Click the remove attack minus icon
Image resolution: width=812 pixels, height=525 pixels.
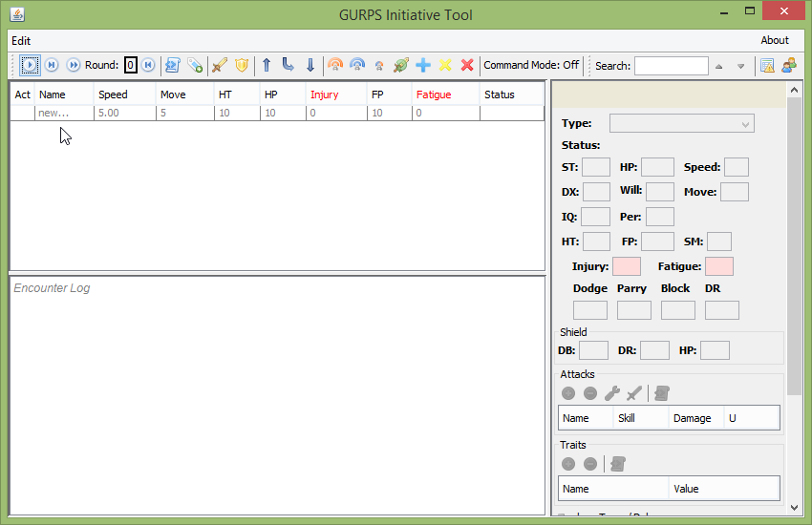tap(590, 393)
